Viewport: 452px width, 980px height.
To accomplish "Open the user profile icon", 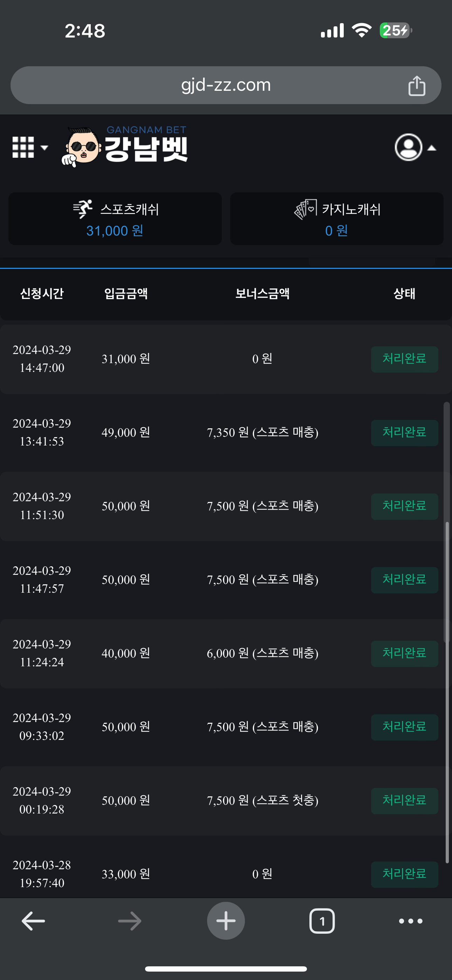I will pos(408,147).
